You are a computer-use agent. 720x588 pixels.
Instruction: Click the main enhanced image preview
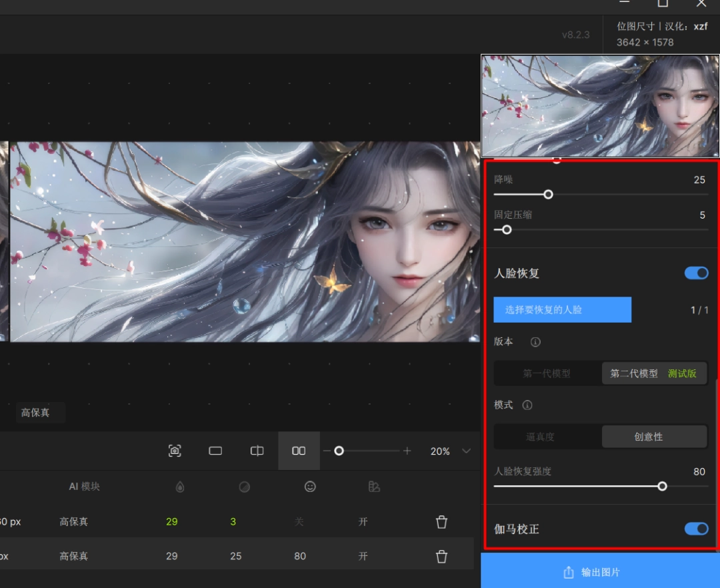245,242
